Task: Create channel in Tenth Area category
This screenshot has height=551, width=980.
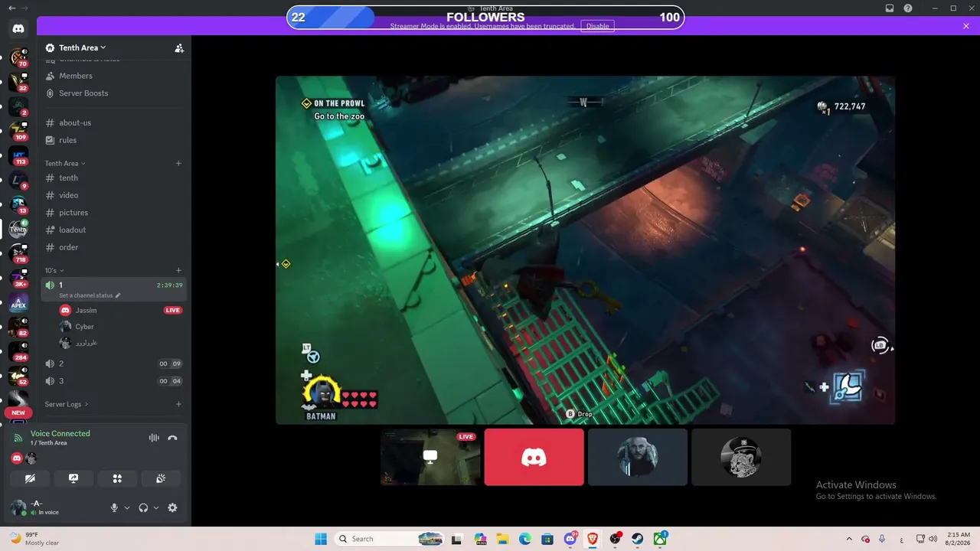Action: pos(178,163)
